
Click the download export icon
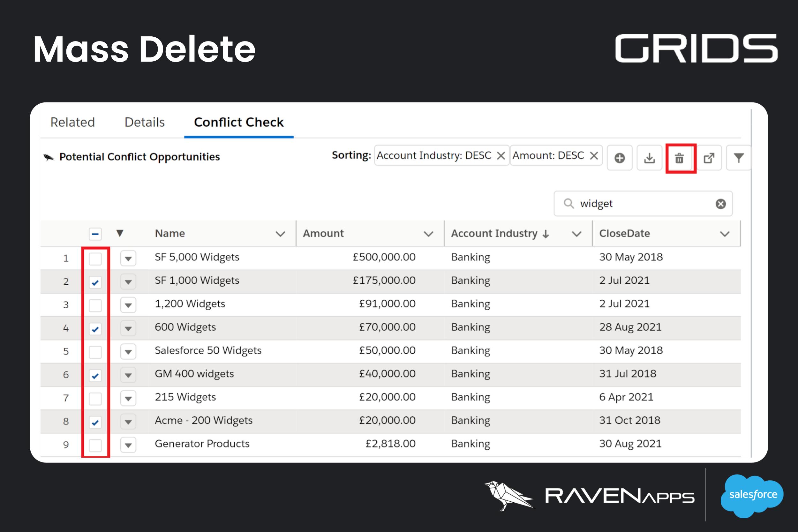649,158
